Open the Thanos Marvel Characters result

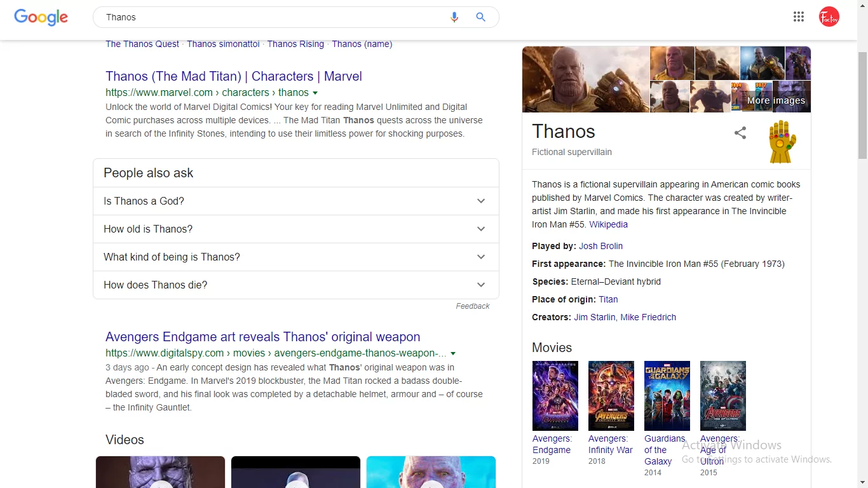[x=233, y=76]
